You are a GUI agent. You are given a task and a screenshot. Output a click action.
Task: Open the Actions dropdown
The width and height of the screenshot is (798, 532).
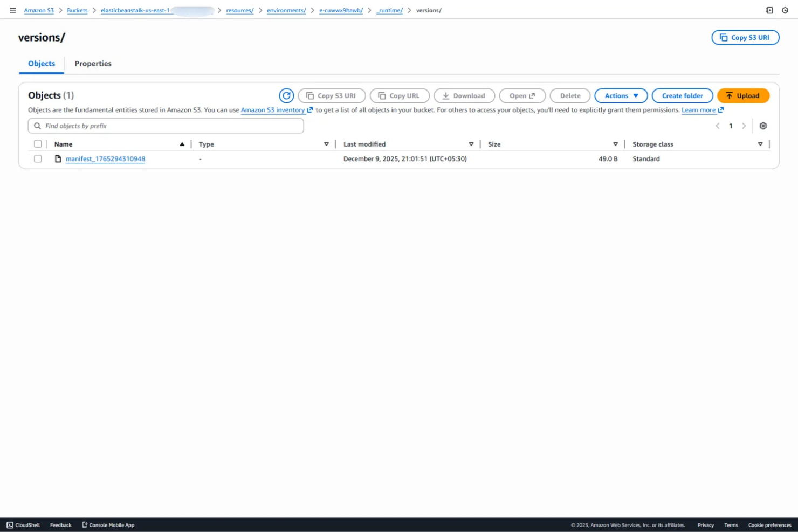tap(621, 95)
